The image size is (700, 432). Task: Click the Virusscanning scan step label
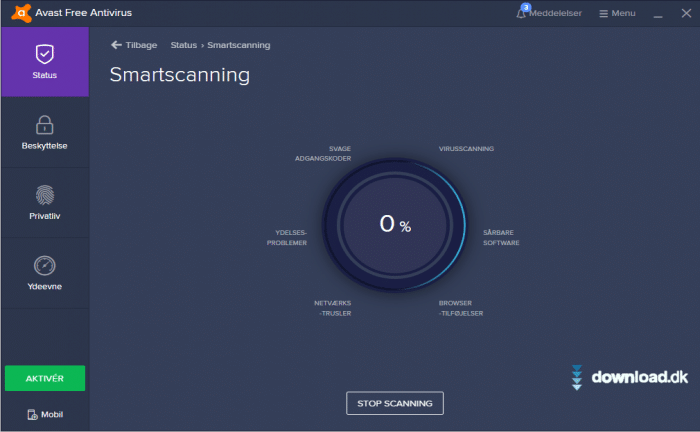click(x=466, y=149)
